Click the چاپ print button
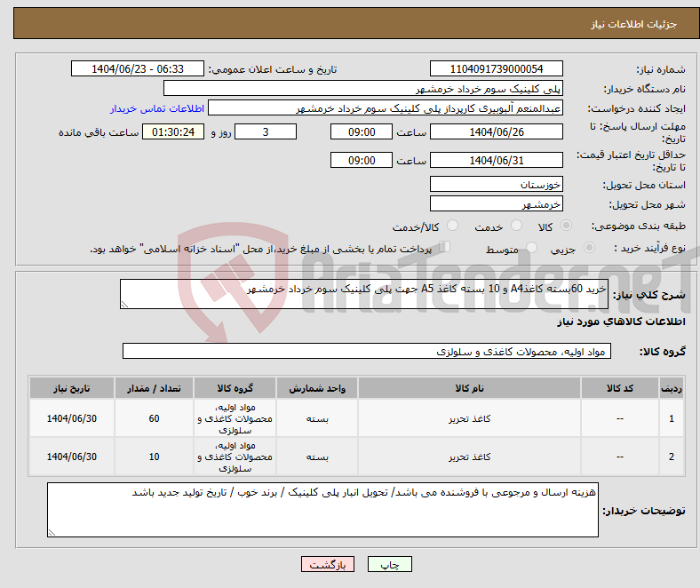 (x=390, y=564)
